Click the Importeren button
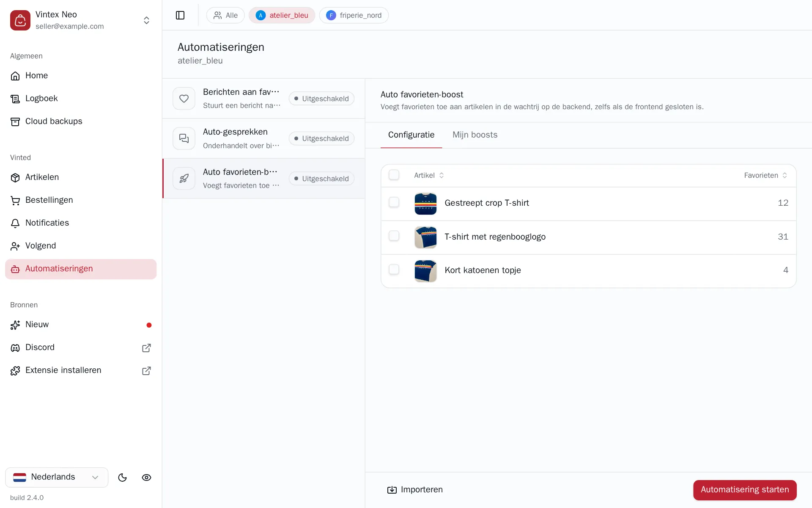Image resolution: width=812 pixels, height=508 pixels. (x=415, y=490)
